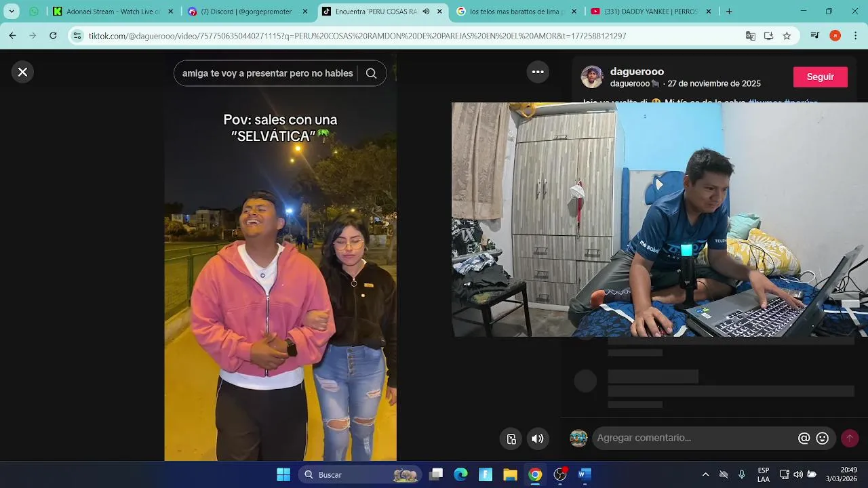
Task: Open the Windows Start menu
Action: (x=283, y=474)
